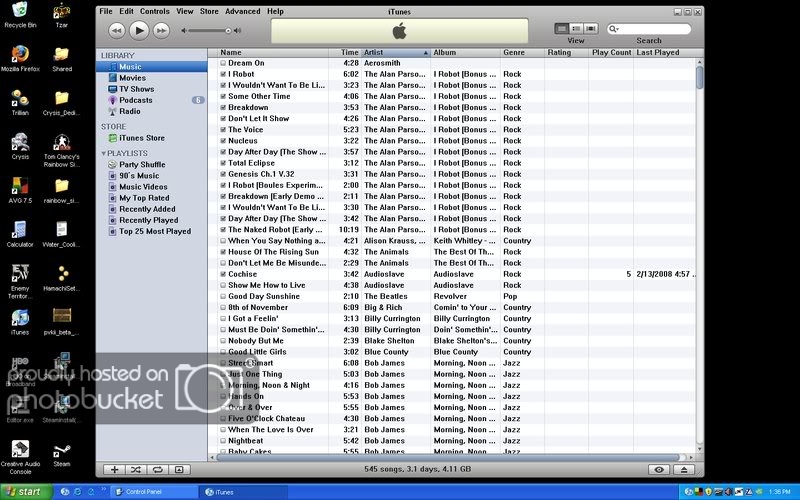The image size is (800, 500).
Task: Collapse the Playlists section triangle
Action: pyautogui.click(x=104, y=154)
